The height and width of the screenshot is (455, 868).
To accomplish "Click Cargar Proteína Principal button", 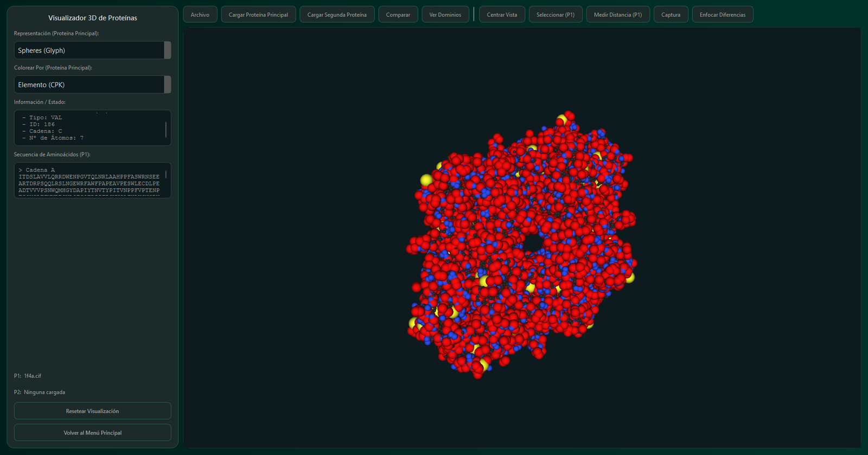I will (x=258, y=15).
